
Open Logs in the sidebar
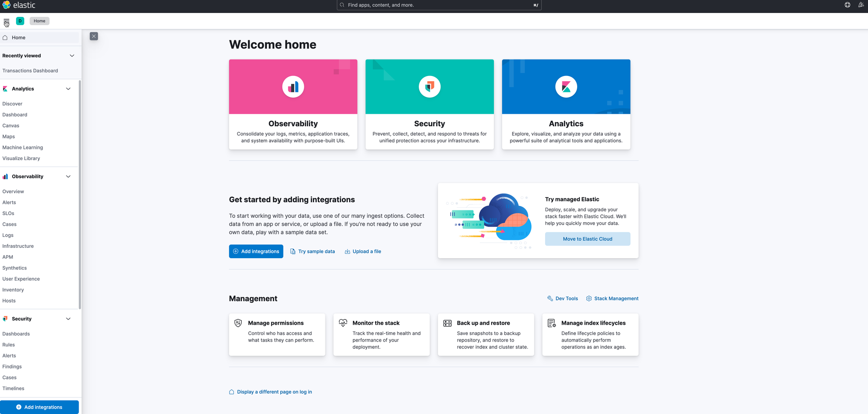[8, 235]
